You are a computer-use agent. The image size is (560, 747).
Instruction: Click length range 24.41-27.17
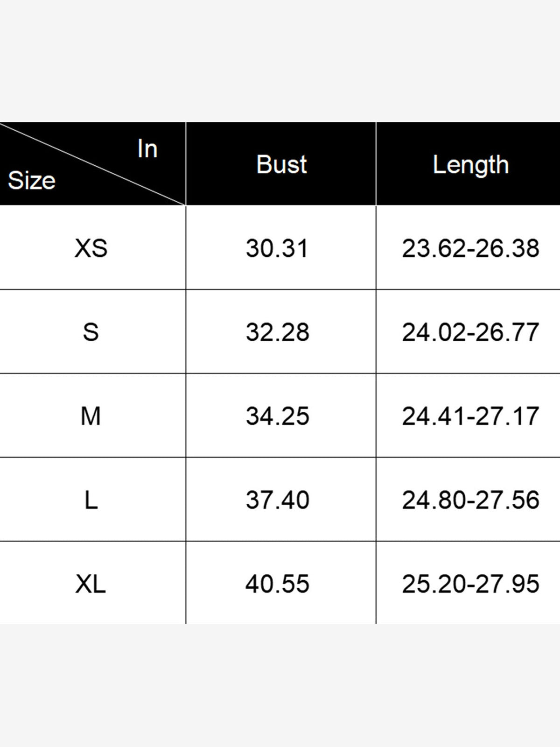coord(470,416)
